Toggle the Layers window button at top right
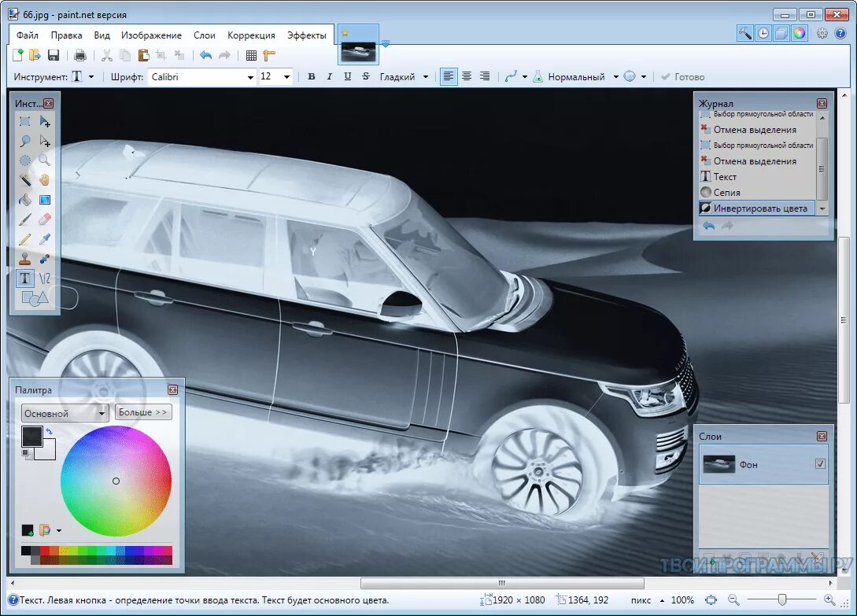 781,33
